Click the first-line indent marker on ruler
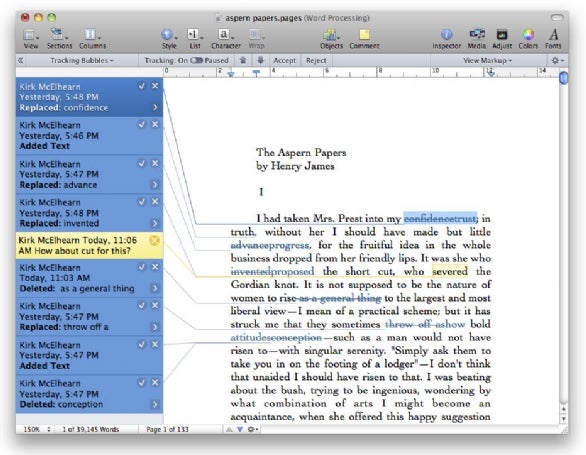The width and height of the screenshot is (586, 455). (256, 73)
